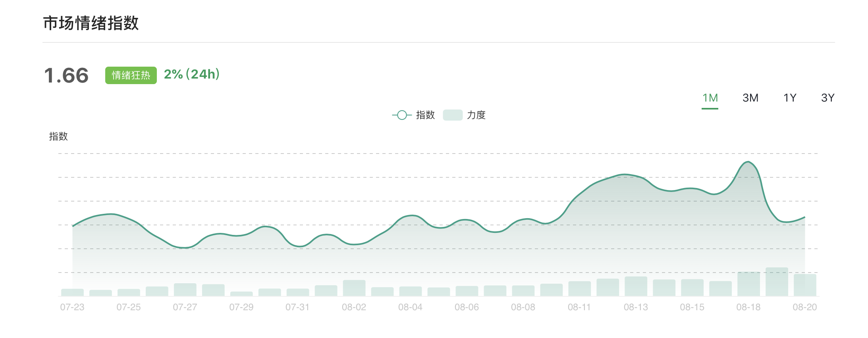The height and width of the screenshot is (338, 868).
Task: Click the green 情绪狂热 status badge
Action: pyautogui.click(x=131, y=75)
